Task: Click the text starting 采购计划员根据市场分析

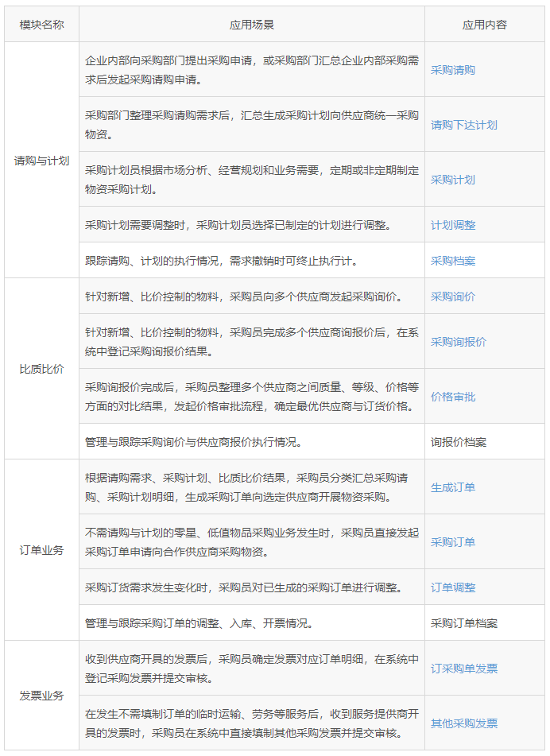Action: (252, 180)
